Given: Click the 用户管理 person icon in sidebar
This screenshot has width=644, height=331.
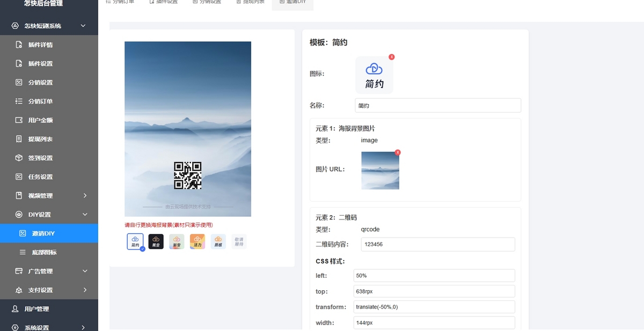Looking at the screenshot, I should pos(15,309).
